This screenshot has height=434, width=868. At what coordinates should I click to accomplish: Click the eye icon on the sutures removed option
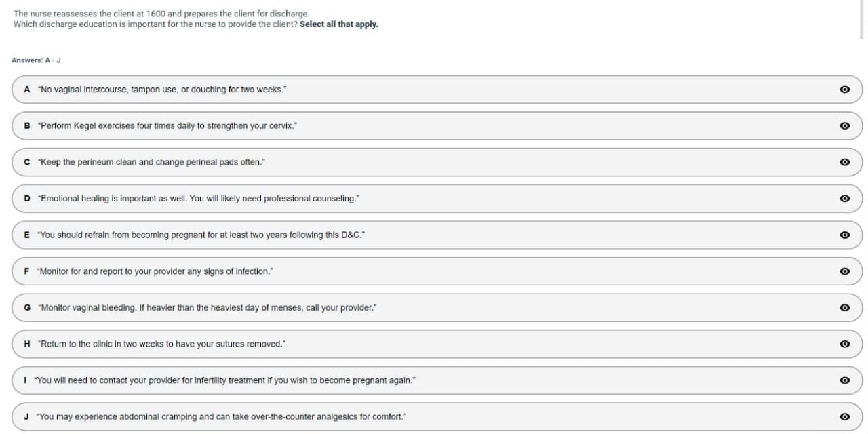pyautogui.click(x=844, y=344)
